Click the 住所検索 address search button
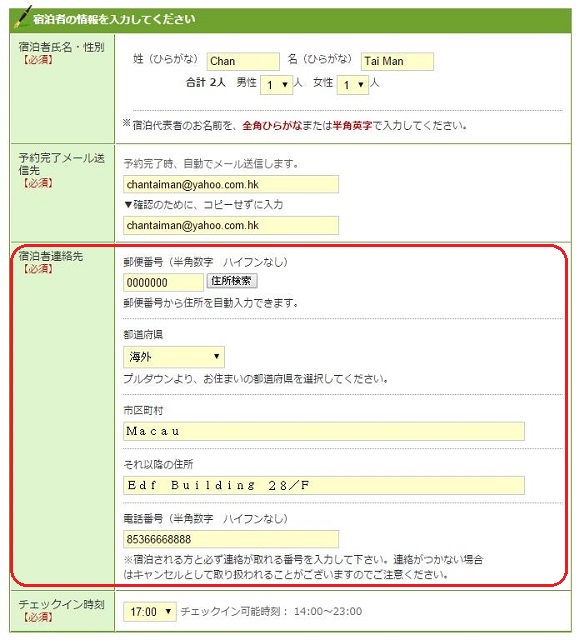Image resolution: width=580 pixels, height=640 pixels. pyautogui.click(x=232, y=281)
